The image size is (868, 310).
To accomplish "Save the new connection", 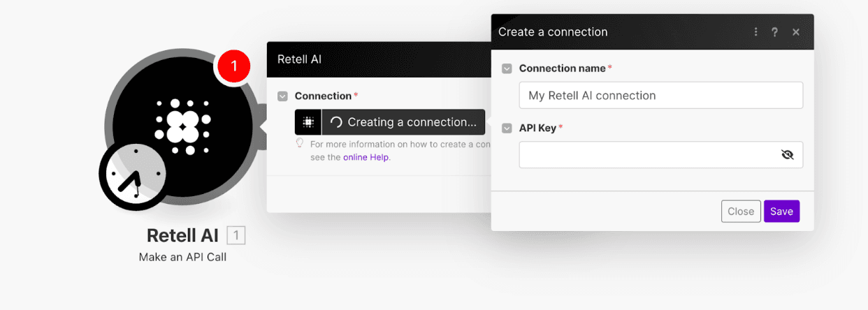I will pos(781,212).
